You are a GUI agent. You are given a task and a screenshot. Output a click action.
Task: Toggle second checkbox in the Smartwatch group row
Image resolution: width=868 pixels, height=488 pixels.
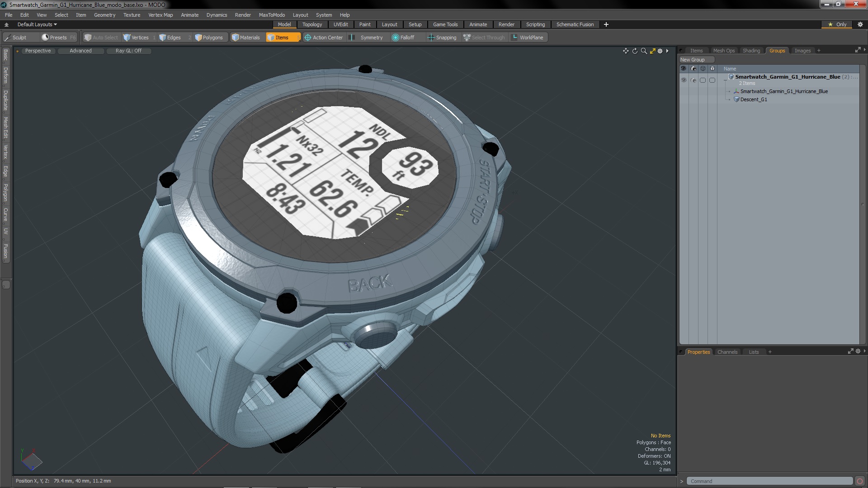click(712, 80)
